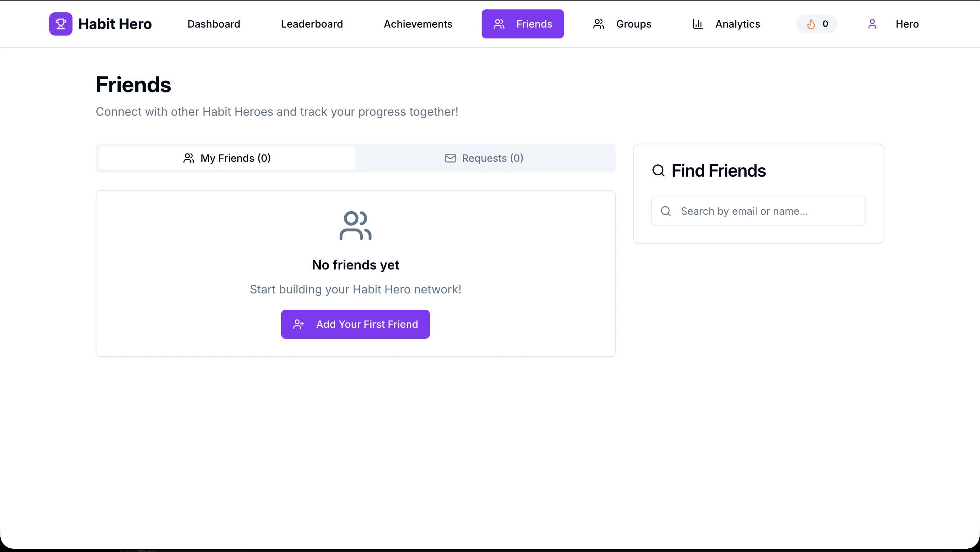The image size is (980, 552).
Task: Click the envelope icon on Requests tab
Action: coord(450,158)
